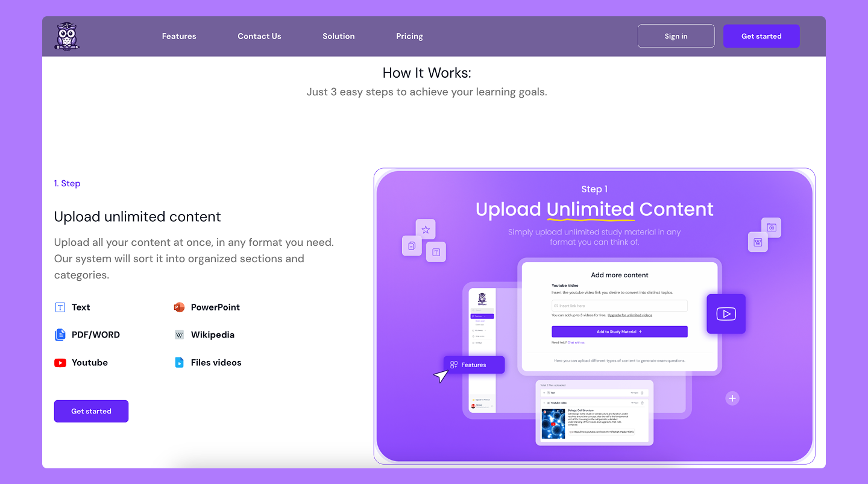Click the Upgrade for unlimited videos link
Screen dimensions: 868x484
pyautogui.click(x=630, y=315)
